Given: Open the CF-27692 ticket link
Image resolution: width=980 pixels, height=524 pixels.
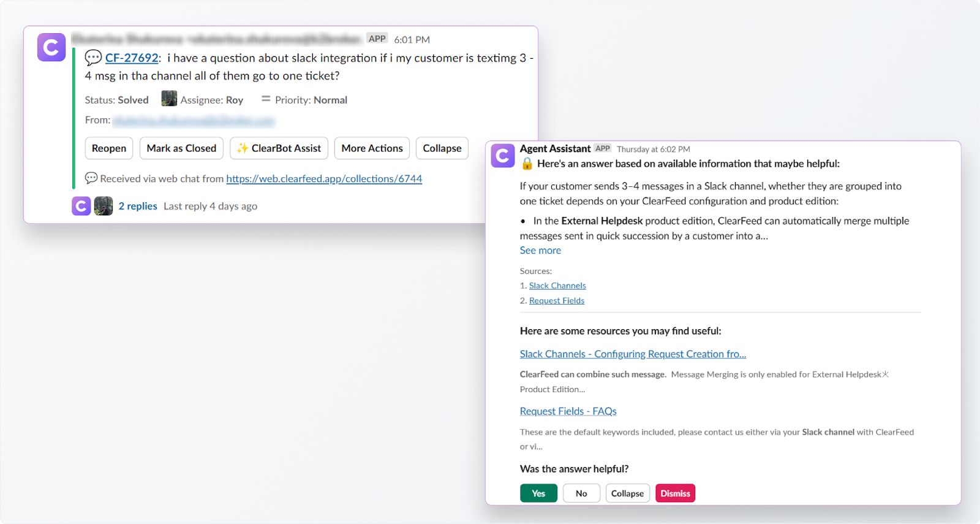Looking at the screenshot, I should click(x=132, y=58).
